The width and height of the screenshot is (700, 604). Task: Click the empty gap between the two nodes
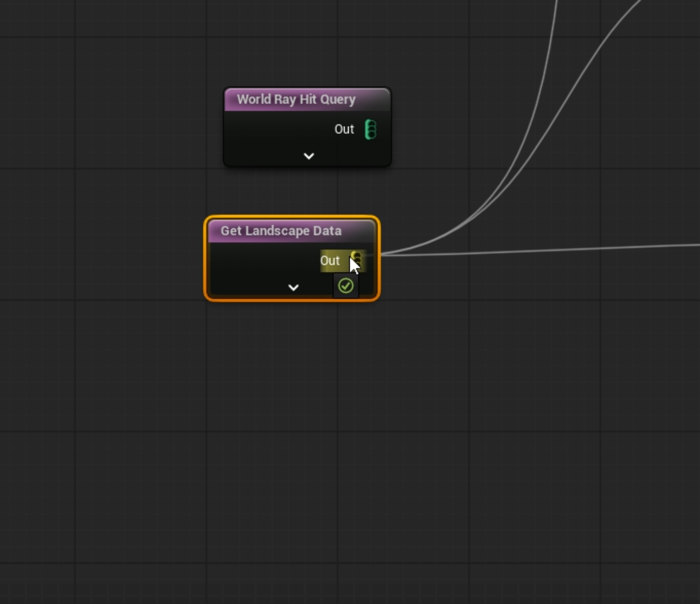[x=299, y=191]
